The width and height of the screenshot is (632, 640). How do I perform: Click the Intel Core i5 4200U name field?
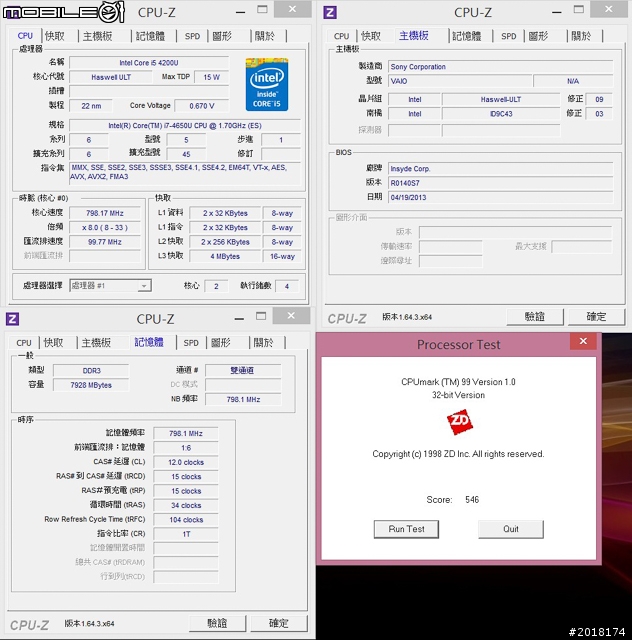pyautogui.click(x=149, y=63)
